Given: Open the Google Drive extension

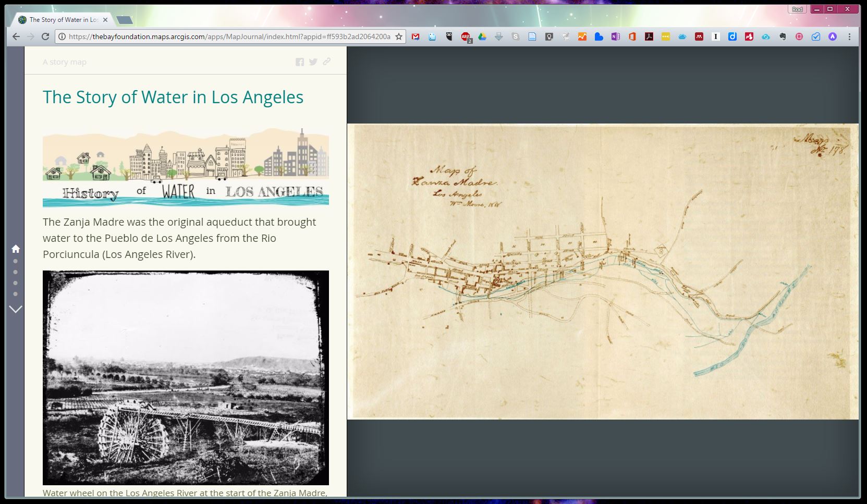Looking at the screenshot, I should pos(482,36).
